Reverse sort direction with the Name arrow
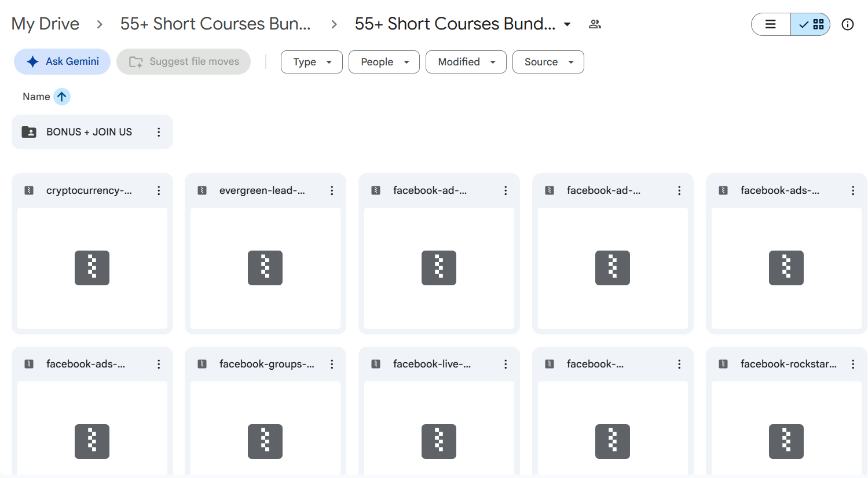 [x=62, y=97]
